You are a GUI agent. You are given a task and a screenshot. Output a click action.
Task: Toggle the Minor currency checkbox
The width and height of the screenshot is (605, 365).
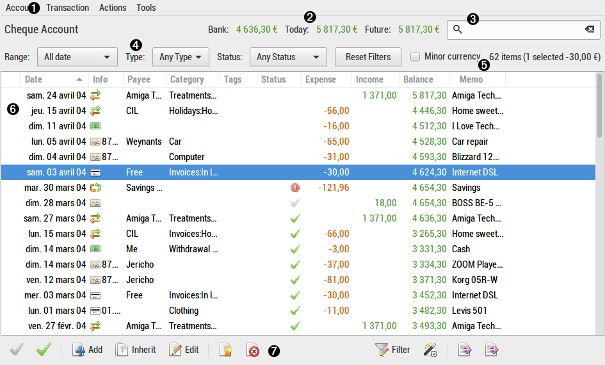(415, 57)
